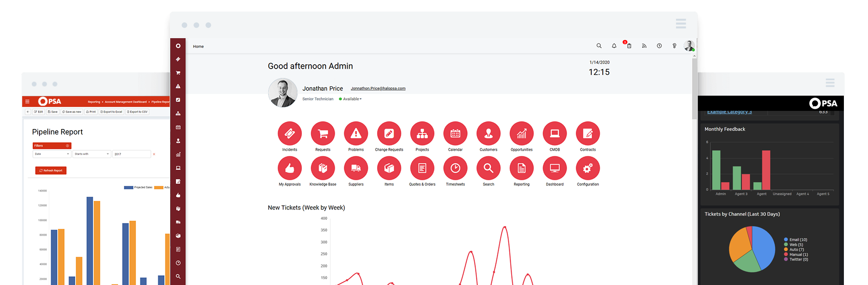Click the cart icon in the red sidebar

[x=178, y=73]
